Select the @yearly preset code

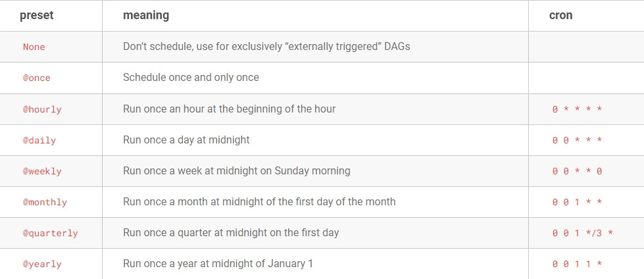point(42,265)
